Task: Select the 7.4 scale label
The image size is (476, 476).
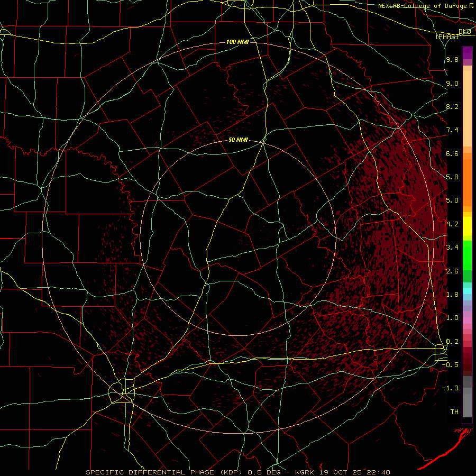Action: (x=452, y=130)
